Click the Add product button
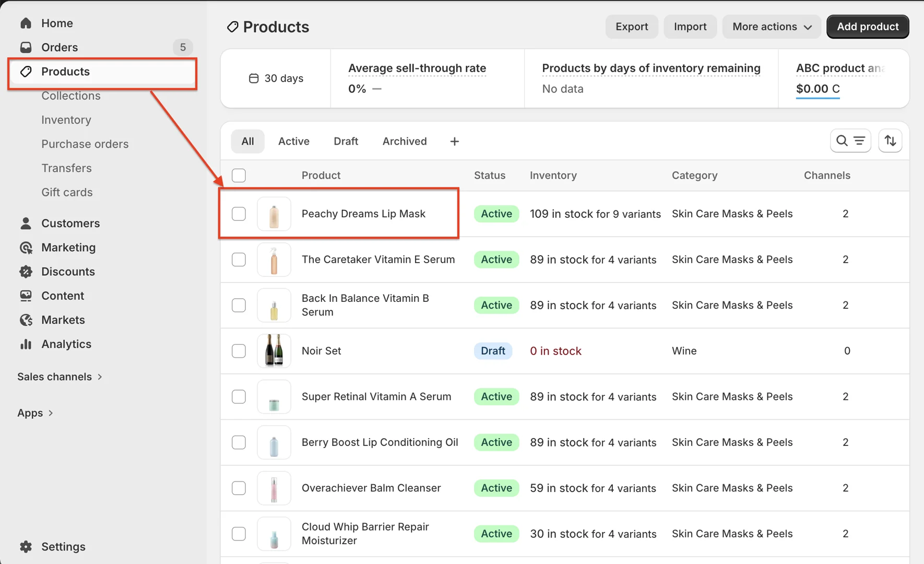Image resolution: width=924 pixels, height=564 pixels. (867, 27)
